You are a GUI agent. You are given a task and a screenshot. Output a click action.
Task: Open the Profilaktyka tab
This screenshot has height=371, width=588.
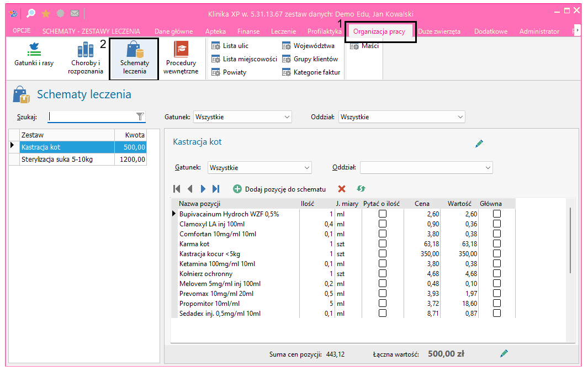click(x=325, y=31)
